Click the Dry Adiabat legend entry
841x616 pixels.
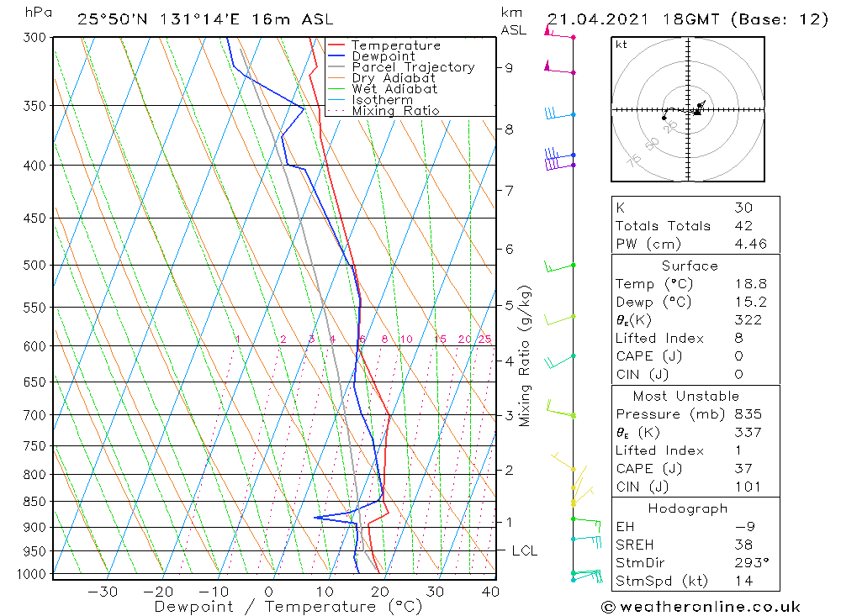[x=381, y=78]
